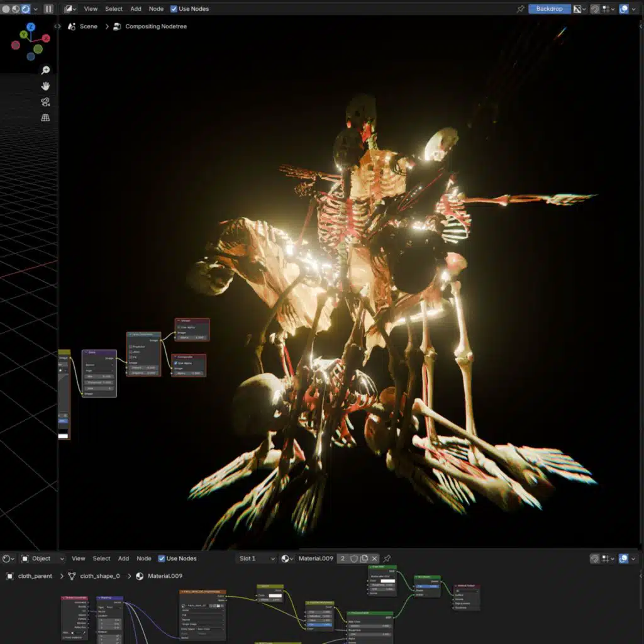This screenshot has height=644, width=644.
Task: Toggle the Backdrop button
Action: click(x=549, y=9)
